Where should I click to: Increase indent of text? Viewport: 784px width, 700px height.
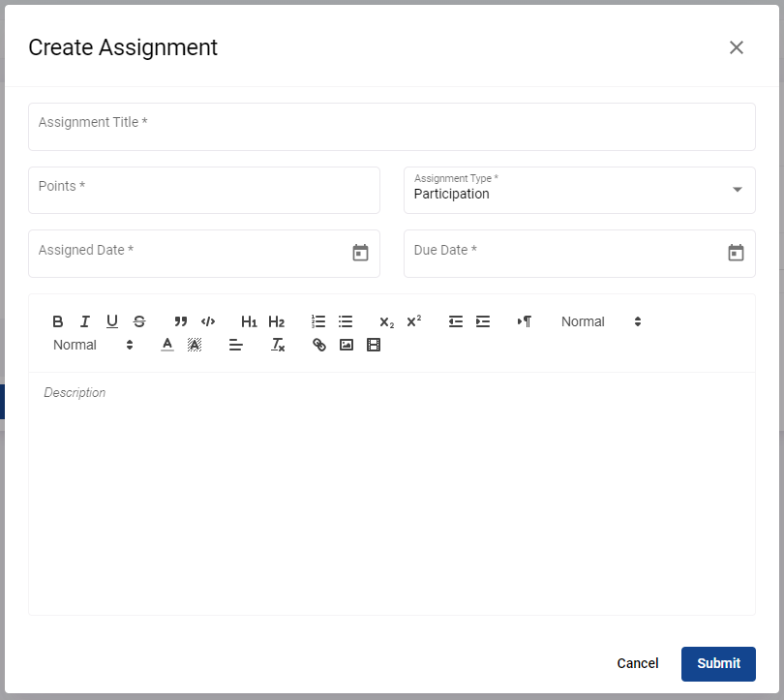click(483, 321)
